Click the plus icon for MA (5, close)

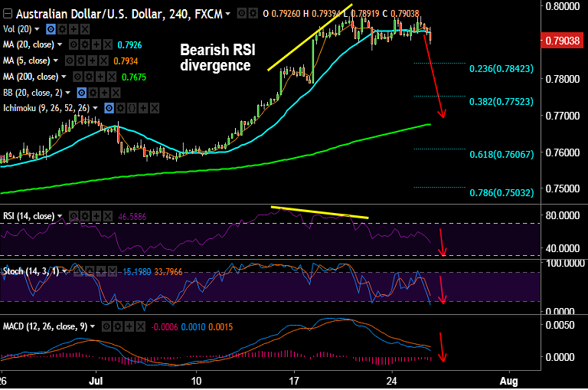(x=92, y=61)
